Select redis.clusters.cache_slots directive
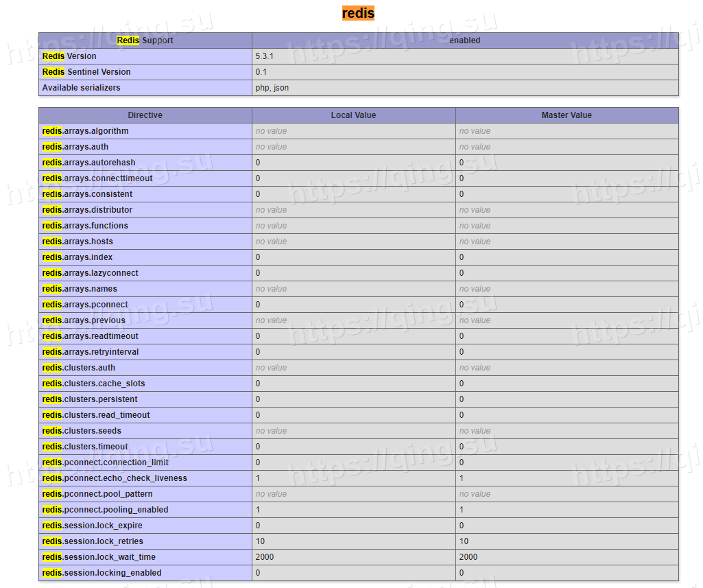The height and width of the screenshot is (588, 703). (94, 384)
